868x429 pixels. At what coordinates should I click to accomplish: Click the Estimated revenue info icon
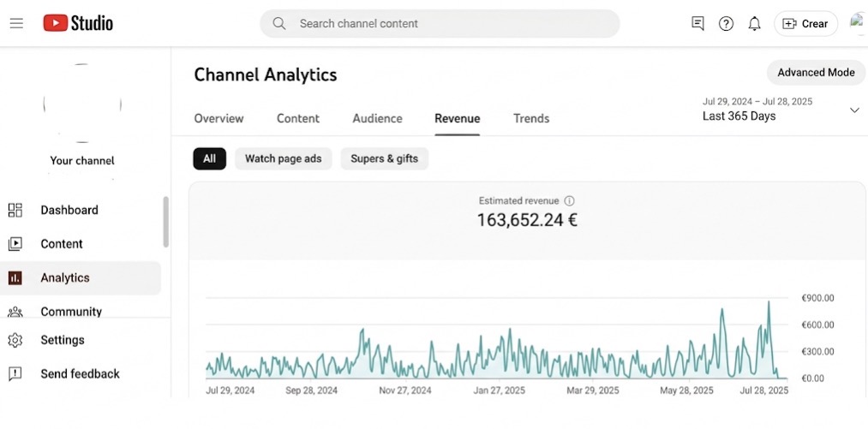click(570, 200)
